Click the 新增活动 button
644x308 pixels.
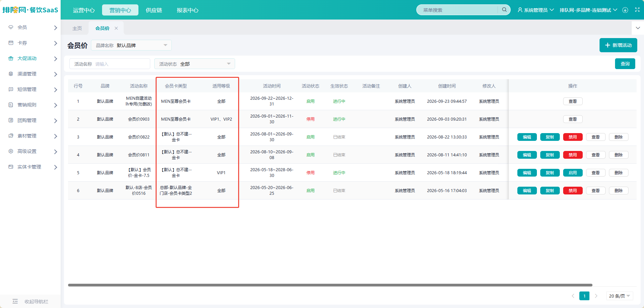pos(618,45)
